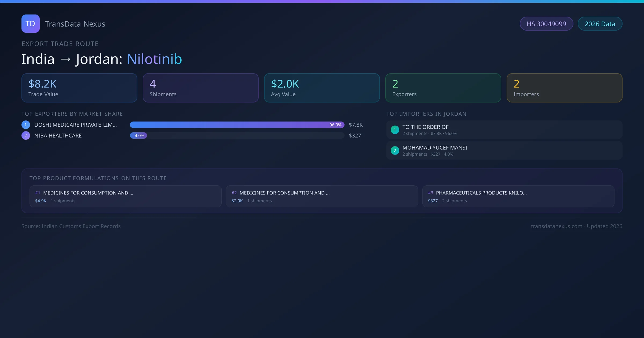Click rank 2 circle for Niba Healthcare
Viewport: 644px width, 338px height.
pyautogui.click(x=26, y=135)
